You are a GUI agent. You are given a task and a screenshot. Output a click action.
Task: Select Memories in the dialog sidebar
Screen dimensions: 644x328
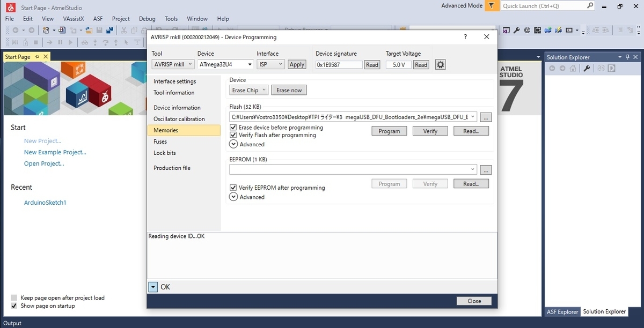184,130
